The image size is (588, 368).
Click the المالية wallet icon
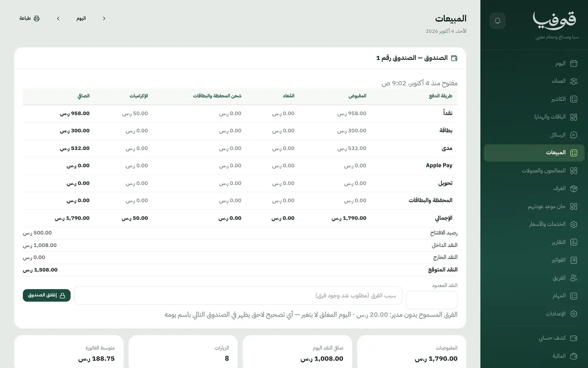tap(574, 356)
